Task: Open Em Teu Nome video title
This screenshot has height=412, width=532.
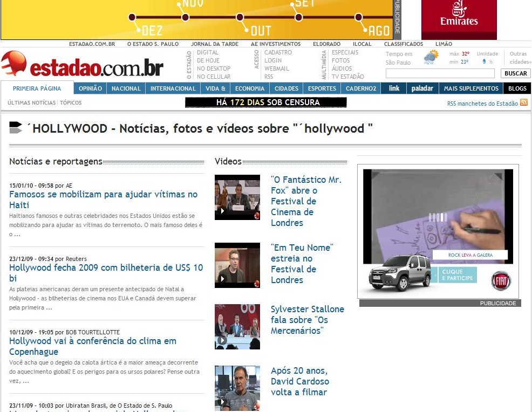Action: tap(302, 264)
